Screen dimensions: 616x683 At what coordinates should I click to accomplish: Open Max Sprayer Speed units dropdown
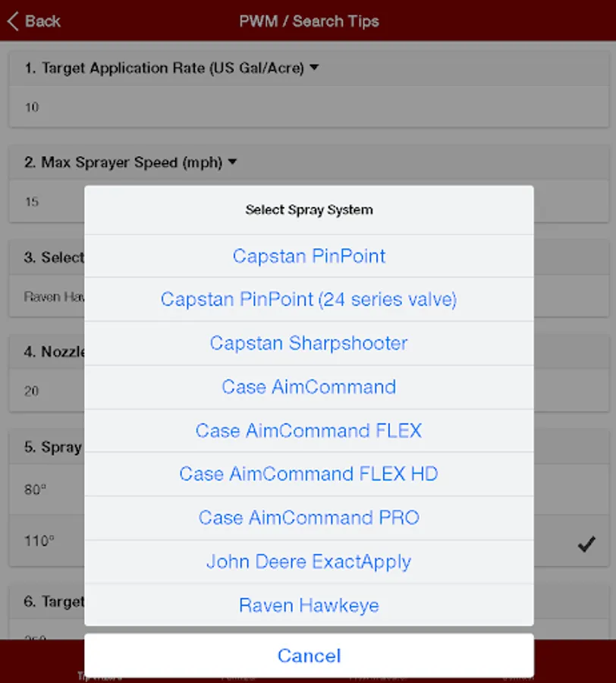[233, 162]
